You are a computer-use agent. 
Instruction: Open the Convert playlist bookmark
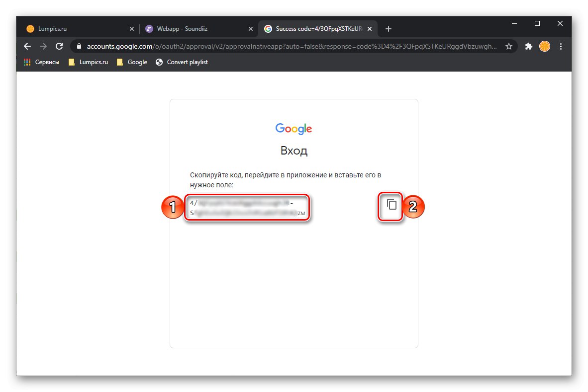[182, 62]
